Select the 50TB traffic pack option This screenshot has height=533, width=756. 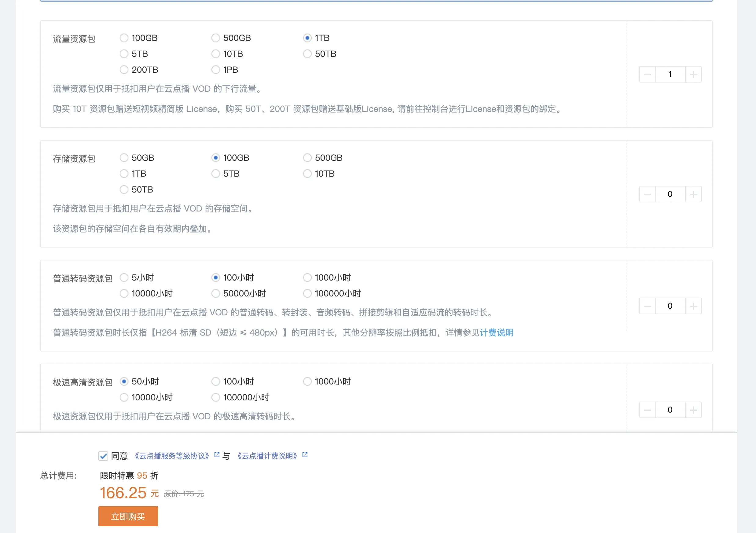(307, 54)
